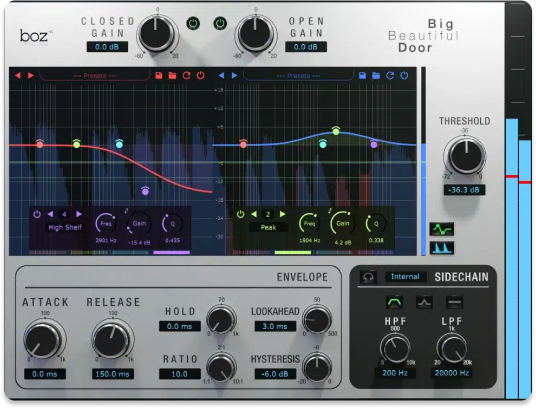Go to next band after band 2

pyautogui.click(x=282, y=214)
